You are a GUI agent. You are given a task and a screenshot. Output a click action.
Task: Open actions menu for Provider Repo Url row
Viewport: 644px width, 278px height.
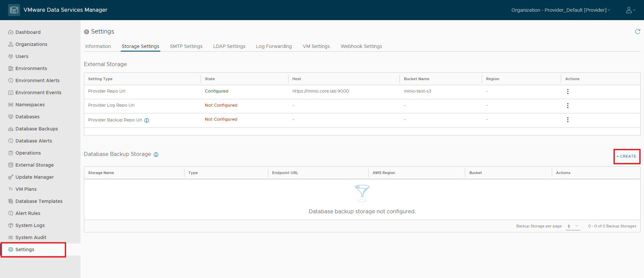tap(568, 92)
